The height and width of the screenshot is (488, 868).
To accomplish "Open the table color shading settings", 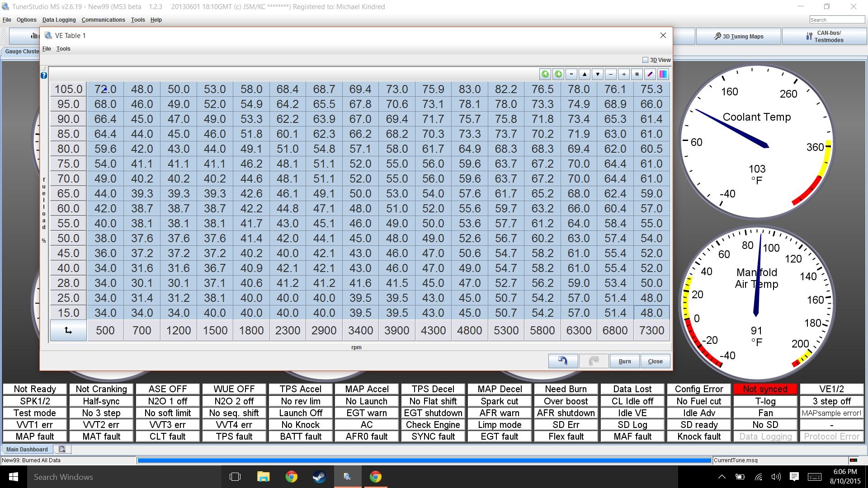I will [663, 74].
